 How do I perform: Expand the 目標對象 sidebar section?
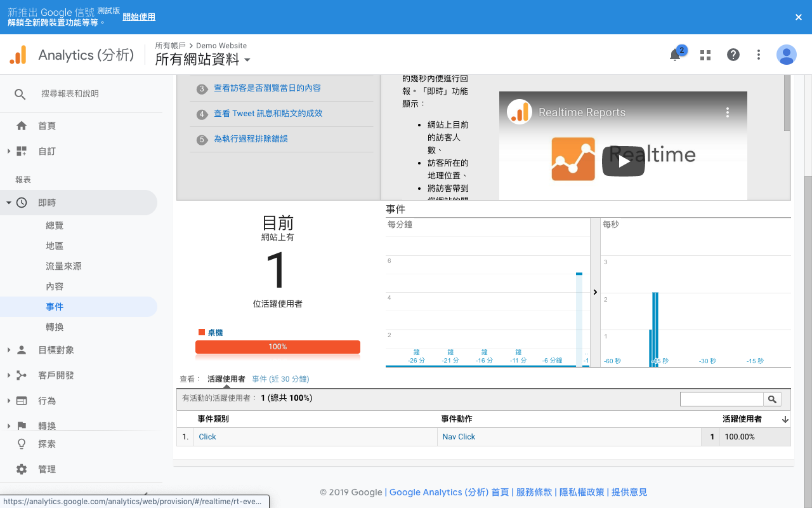coord(9,350)
